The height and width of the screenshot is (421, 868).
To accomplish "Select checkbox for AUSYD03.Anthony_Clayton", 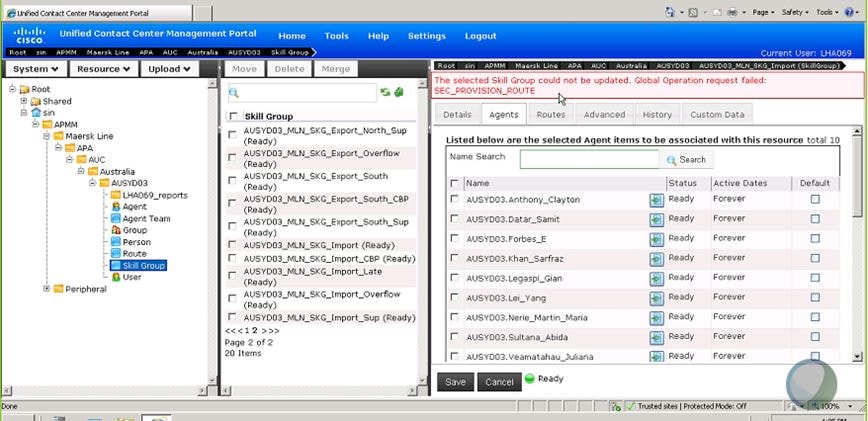I will (x=454, y=199).
